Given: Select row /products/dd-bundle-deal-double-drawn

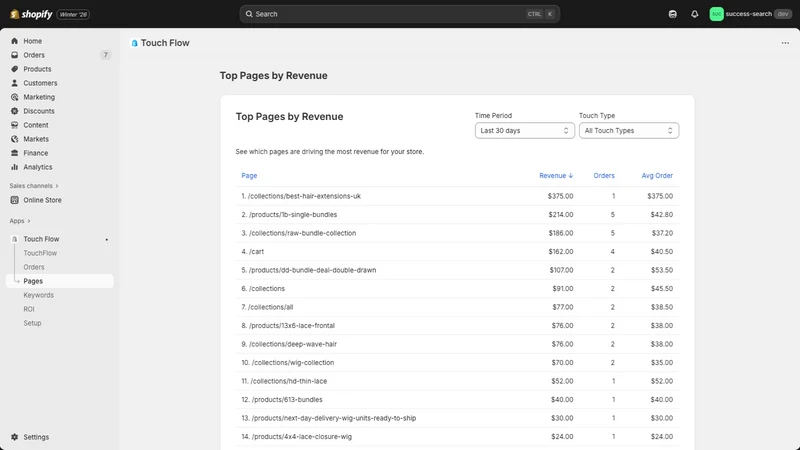Looking at the screenshot, I should 457,270.
